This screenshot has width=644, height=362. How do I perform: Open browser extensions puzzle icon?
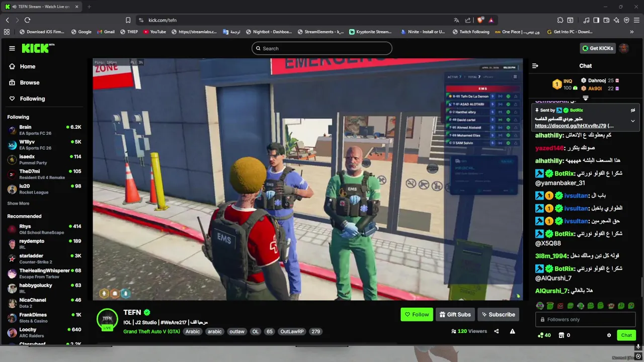560,20
